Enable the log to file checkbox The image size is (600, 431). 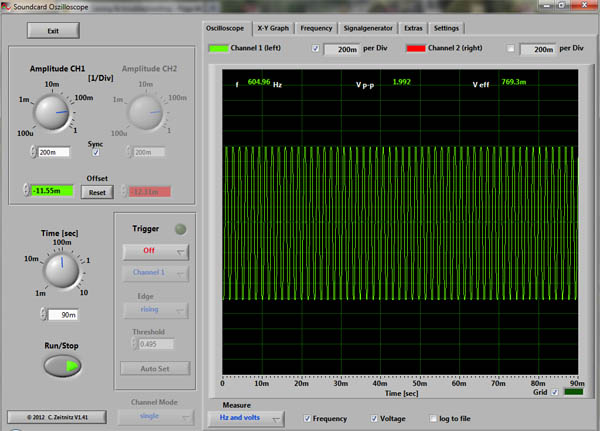point(432,418)
